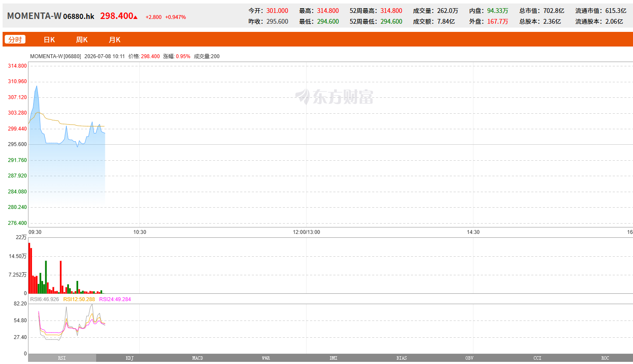633x364 pixels.
Task: Select the ROC indicator tab
Action: click(x=605, y=358)
